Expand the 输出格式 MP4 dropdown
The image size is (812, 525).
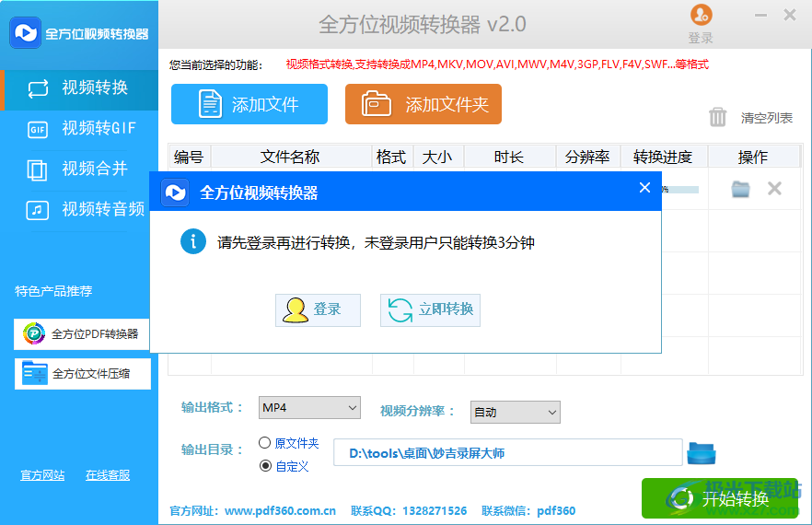(309, 408)
